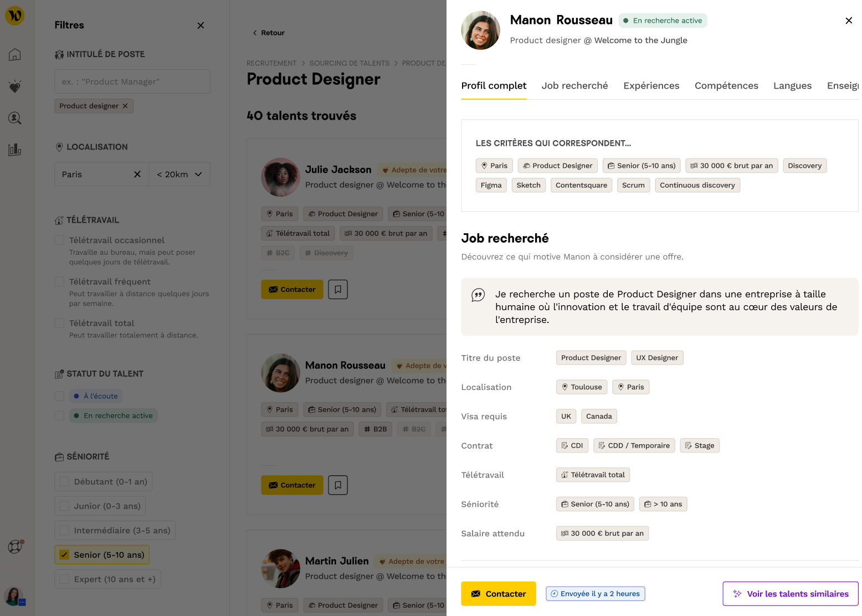
Task: Expand the < 20km radius dropdown
Action: (x=179, y=174)
